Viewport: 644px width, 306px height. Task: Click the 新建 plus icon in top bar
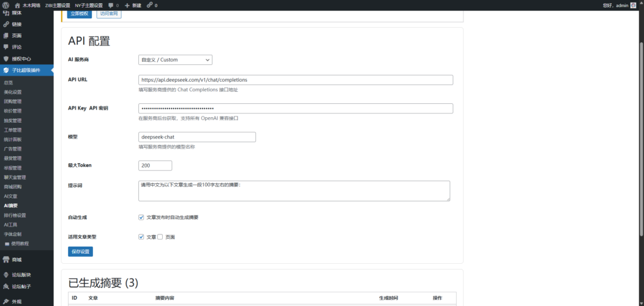128,5
